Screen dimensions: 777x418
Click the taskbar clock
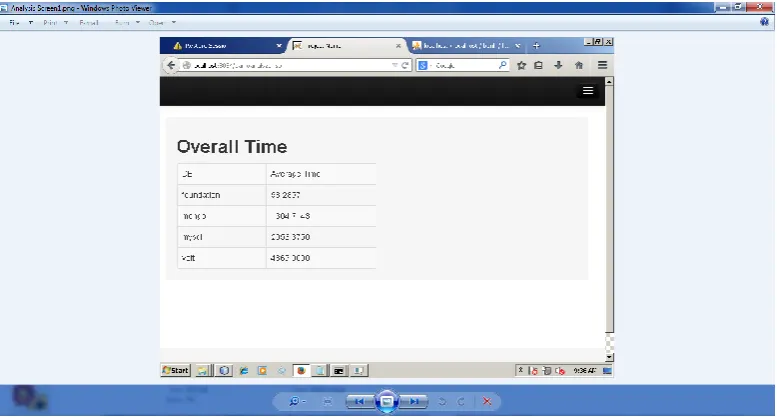coord(585,370)
